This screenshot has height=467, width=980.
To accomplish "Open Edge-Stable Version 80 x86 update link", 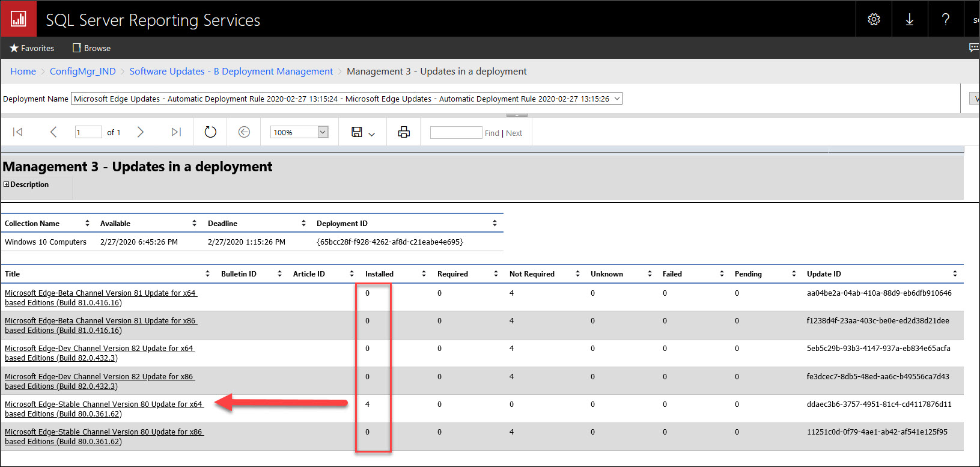I will click(104, 436).
